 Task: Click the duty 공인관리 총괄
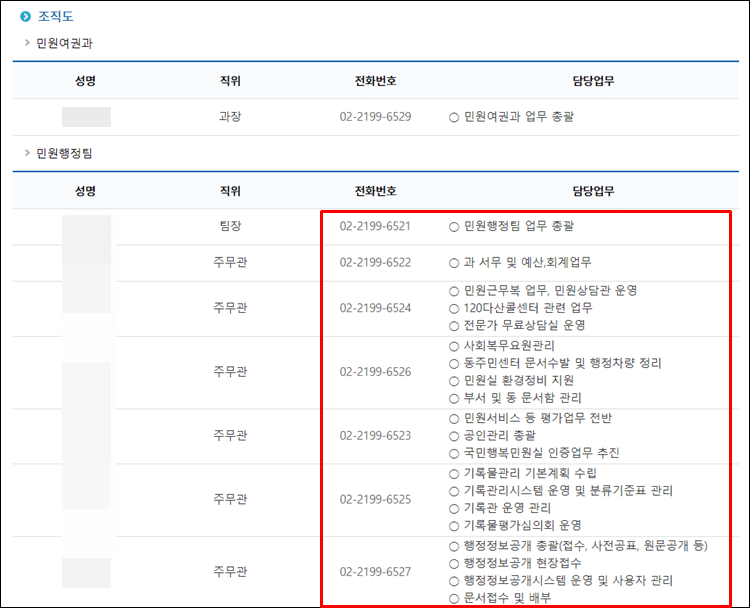[500, 436]
